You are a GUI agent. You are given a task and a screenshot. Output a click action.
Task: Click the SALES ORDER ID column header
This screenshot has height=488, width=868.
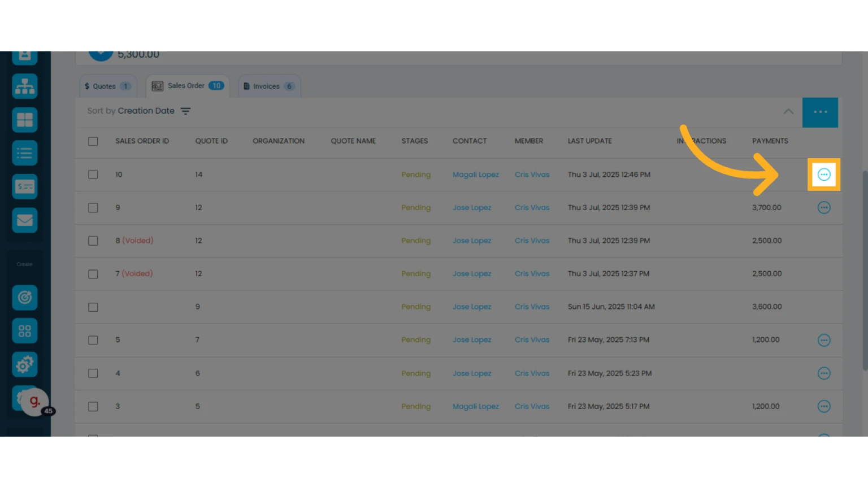[142, 141]
